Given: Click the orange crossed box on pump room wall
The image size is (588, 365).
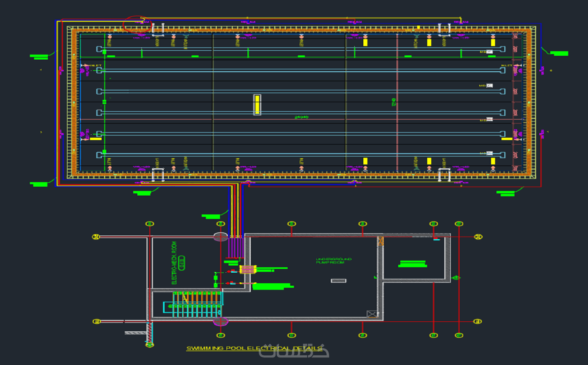Looking at the screenshot, I should (x=381, y=241).
